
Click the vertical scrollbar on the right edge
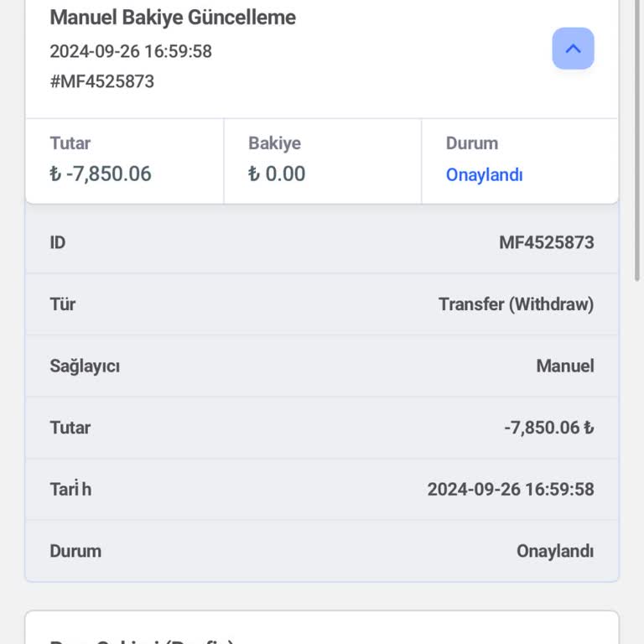pos(637,143)
